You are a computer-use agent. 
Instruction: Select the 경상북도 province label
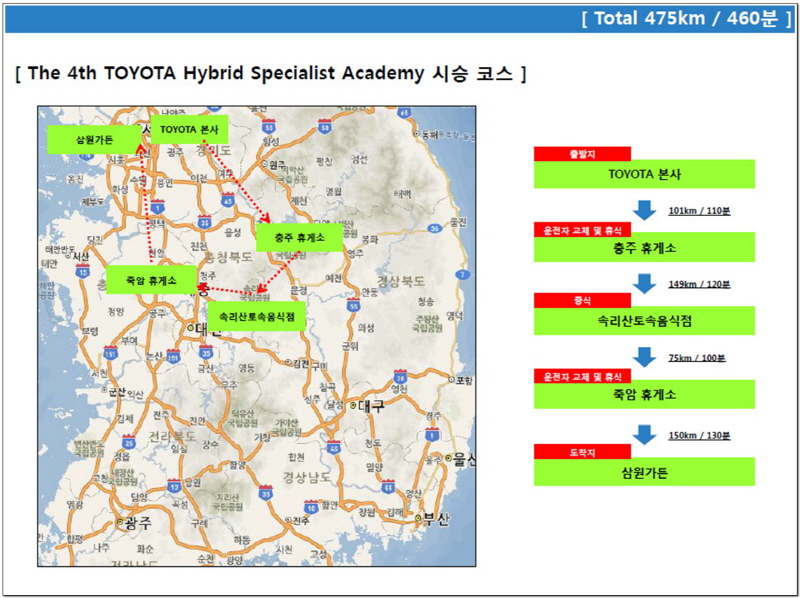click(x=401, y=281)
